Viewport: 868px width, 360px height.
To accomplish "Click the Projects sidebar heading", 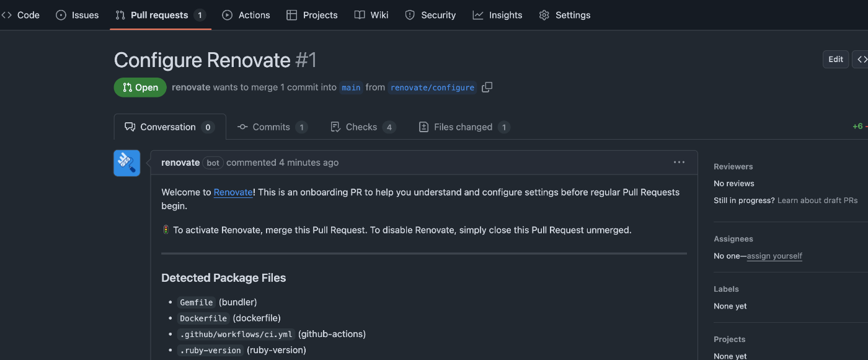I will click(x=730, y=340).
